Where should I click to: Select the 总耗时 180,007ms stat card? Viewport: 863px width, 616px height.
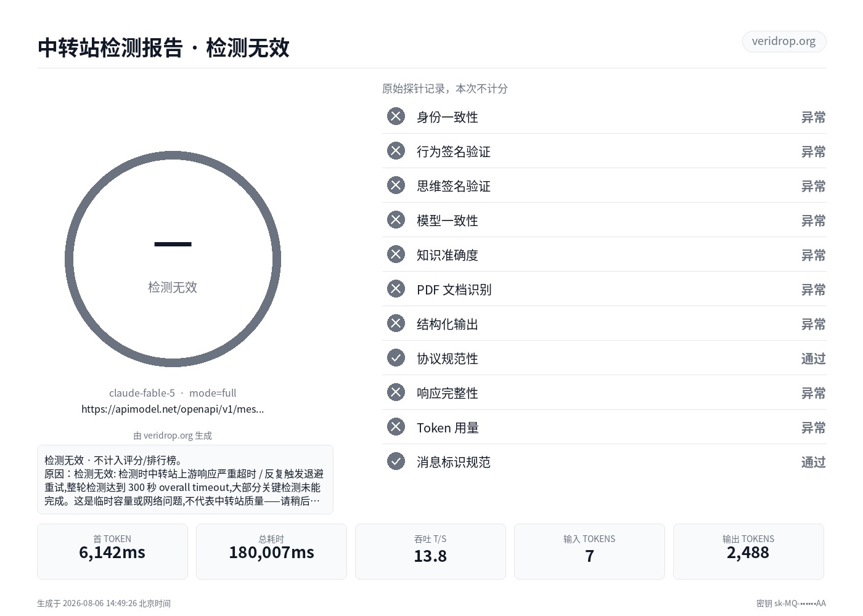point(271,551)
